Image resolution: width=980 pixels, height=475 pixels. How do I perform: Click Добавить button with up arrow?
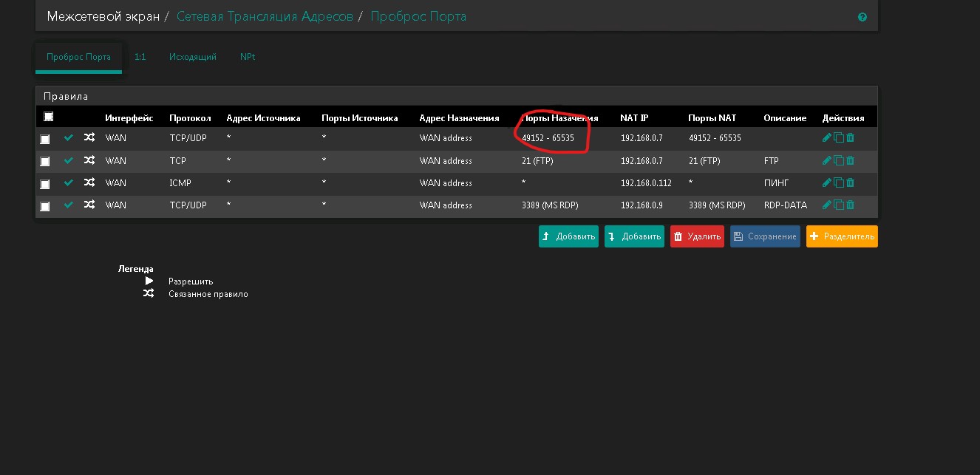tap(568, 236)
